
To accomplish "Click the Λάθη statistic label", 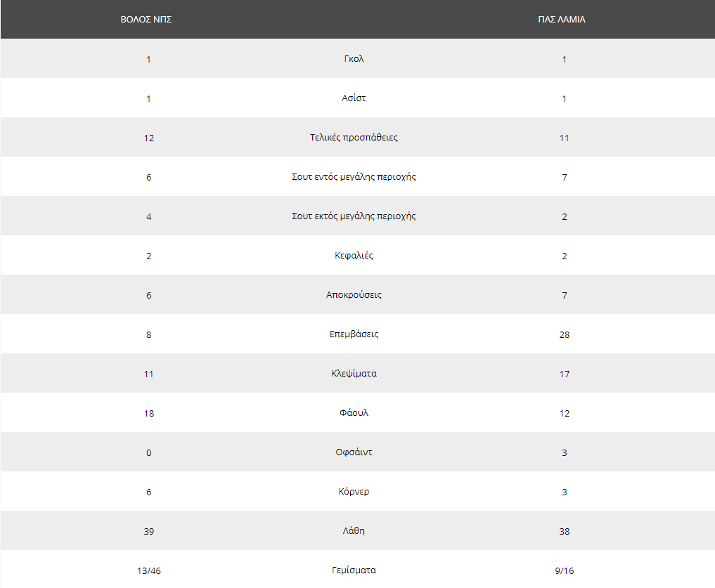I will (354, 531).
